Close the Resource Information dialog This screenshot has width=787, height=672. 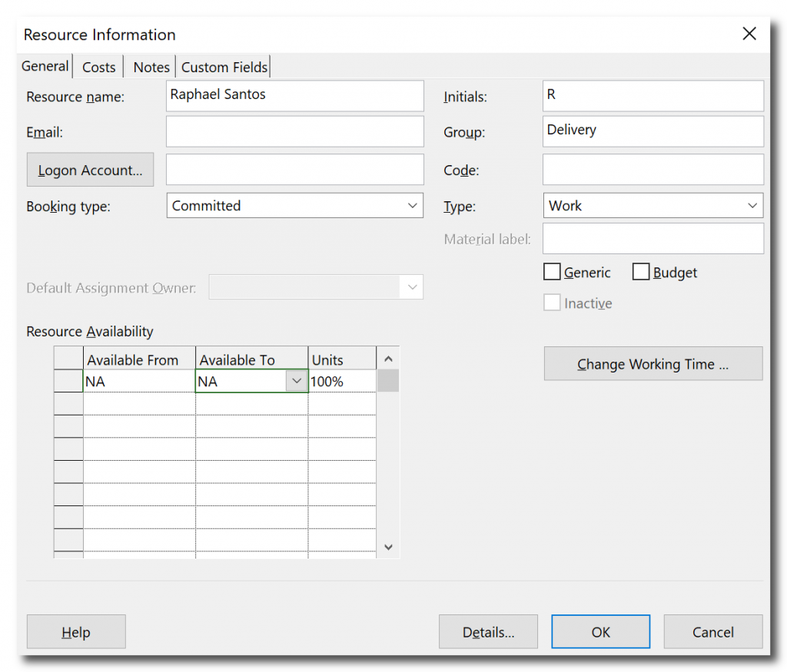(x=749, y=34)
